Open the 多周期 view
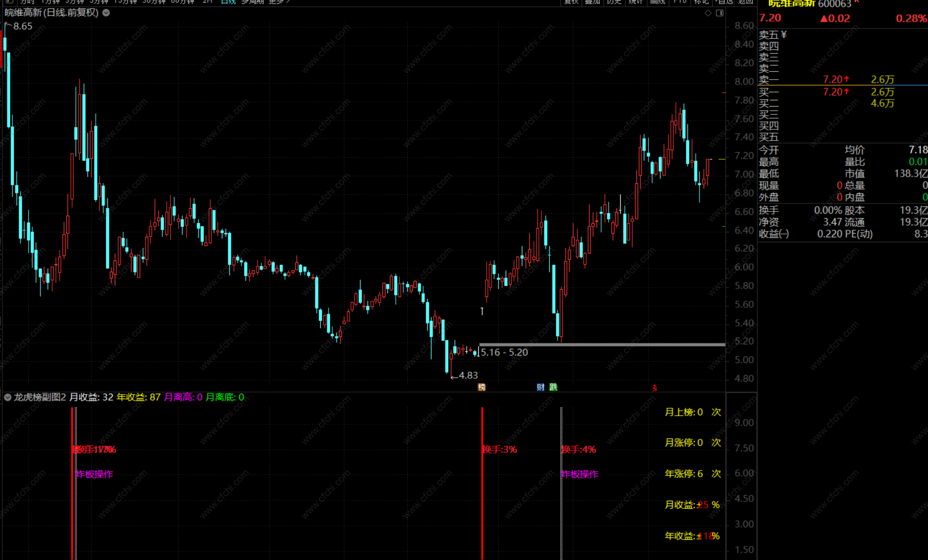The height and width of the screenshot is (560, 928). click(252, 2)
